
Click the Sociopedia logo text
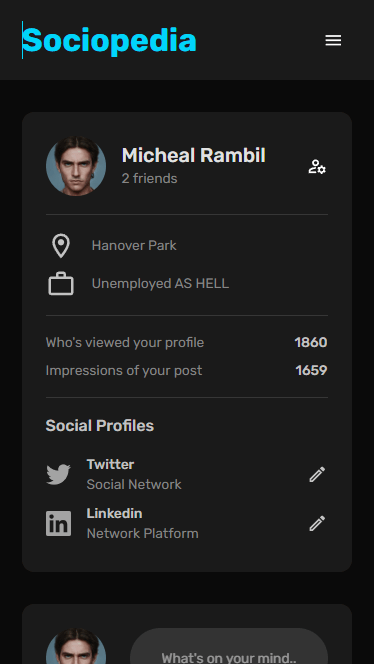pyautogui.click(x=109, y=40)
